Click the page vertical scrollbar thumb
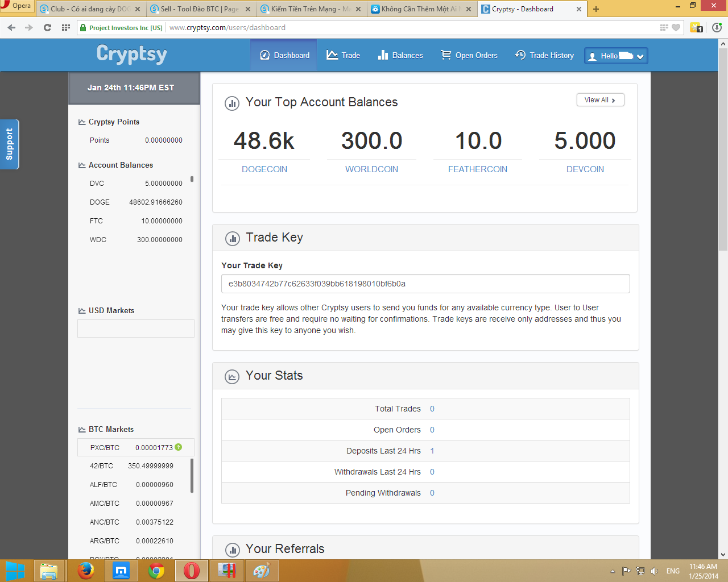This screenshot has width=728, height=582. pos(723,149)
